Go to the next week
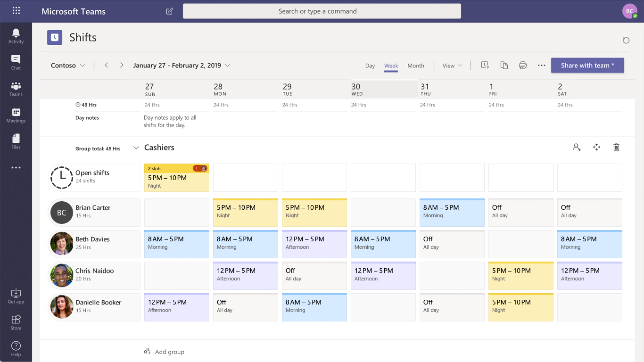 (122, 66)
